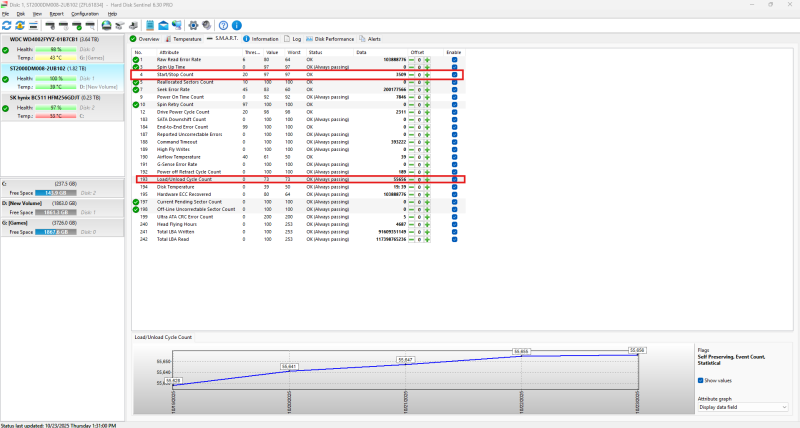800x428 pixels.
Task: Click the WDC disk 98% health bar
Action: [56, 49]
